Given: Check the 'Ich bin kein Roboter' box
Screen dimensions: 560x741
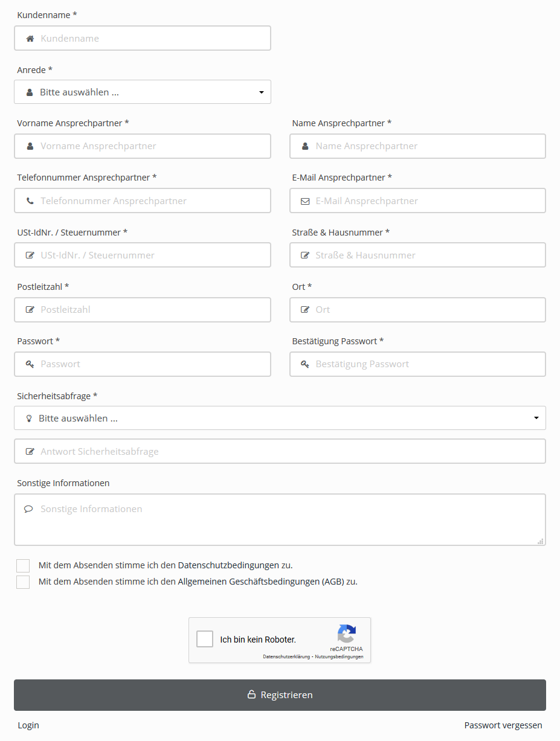Looking at the screenshot, I should click(205, 639).
